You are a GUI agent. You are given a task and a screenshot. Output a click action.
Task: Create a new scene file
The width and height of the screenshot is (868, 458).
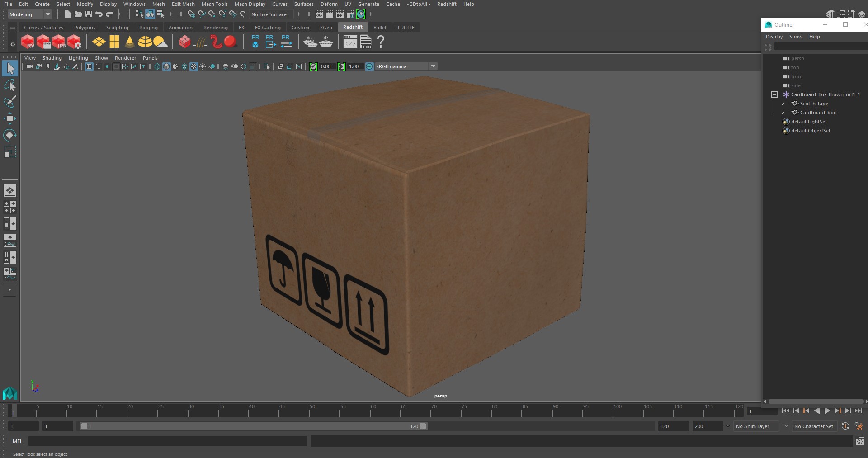coord(67,14)
